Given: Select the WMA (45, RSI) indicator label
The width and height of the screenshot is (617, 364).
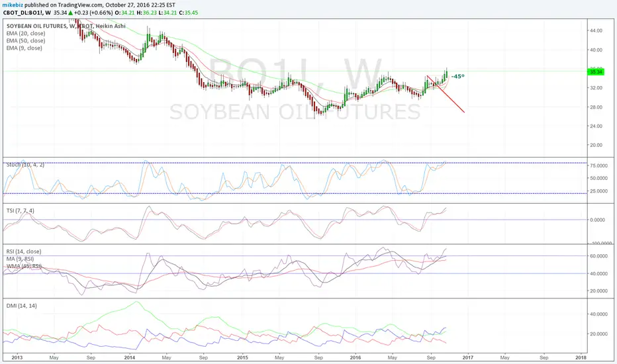Looking at the screenshot, I should tap(24, 267).
